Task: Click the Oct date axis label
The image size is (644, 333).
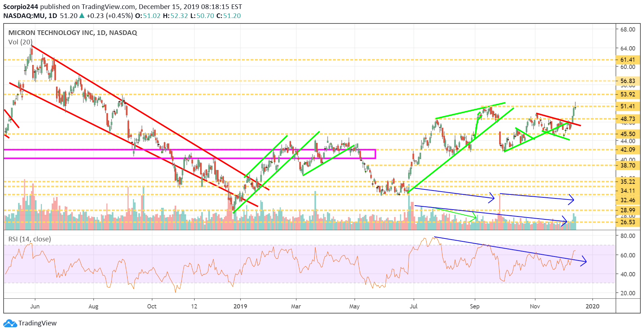Action: [152, 306]
